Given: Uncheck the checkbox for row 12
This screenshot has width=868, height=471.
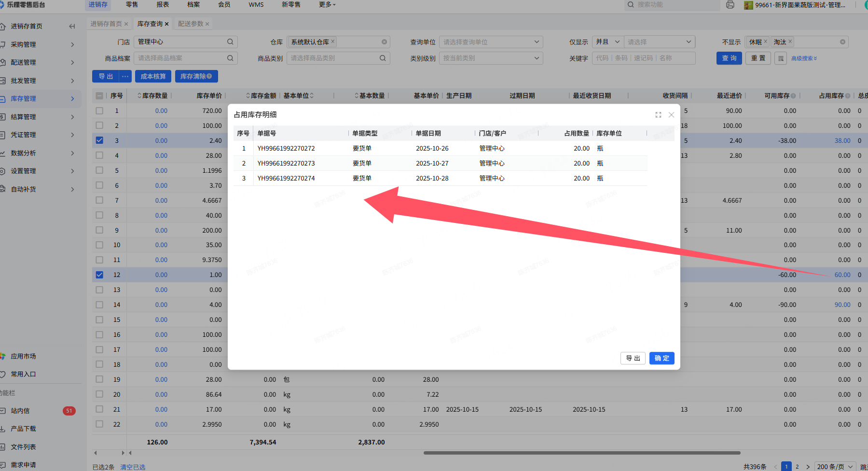Looking at the screenshot, I should (x=99, y=275).
